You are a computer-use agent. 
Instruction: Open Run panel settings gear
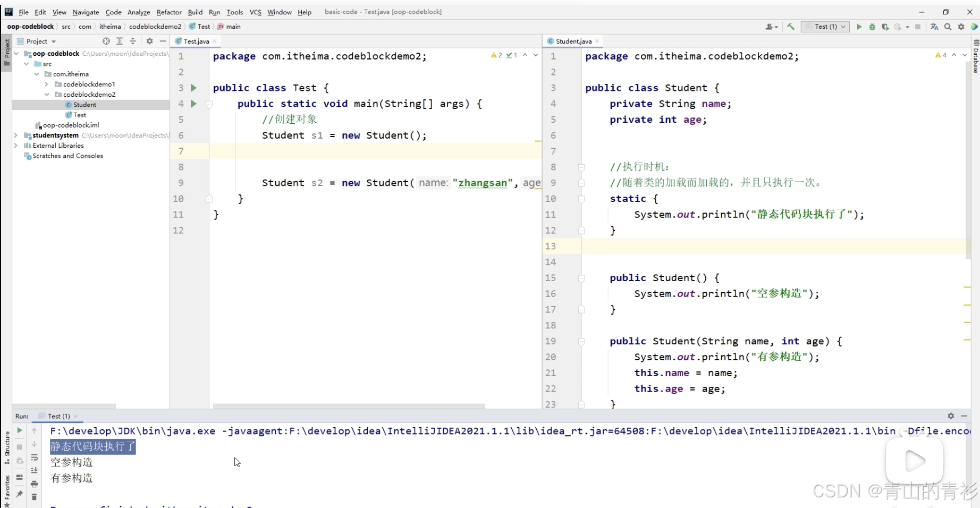pyautogui.click(x=951, y=416)
